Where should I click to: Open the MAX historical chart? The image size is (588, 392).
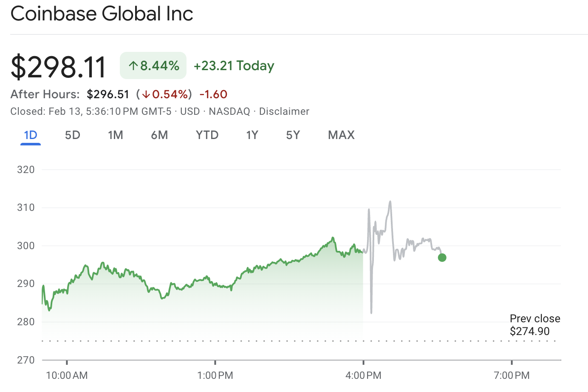point(341,135)
